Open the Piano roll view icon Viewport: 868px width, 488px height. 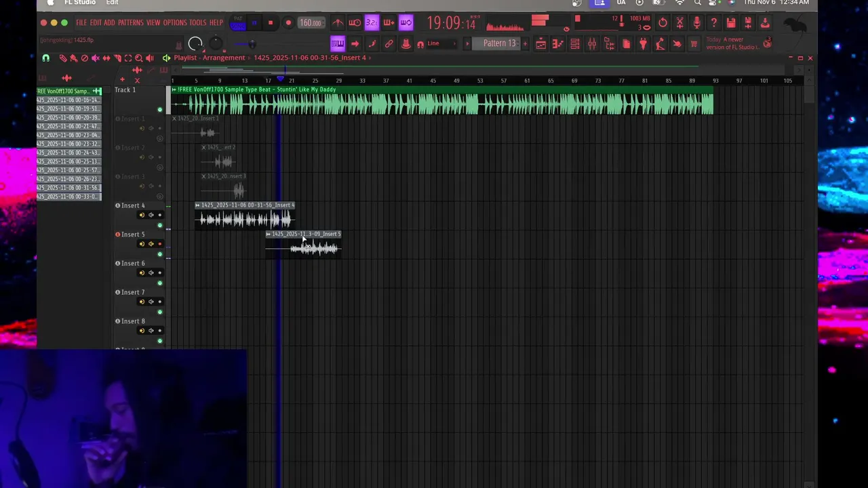click(x=557, y=44)
